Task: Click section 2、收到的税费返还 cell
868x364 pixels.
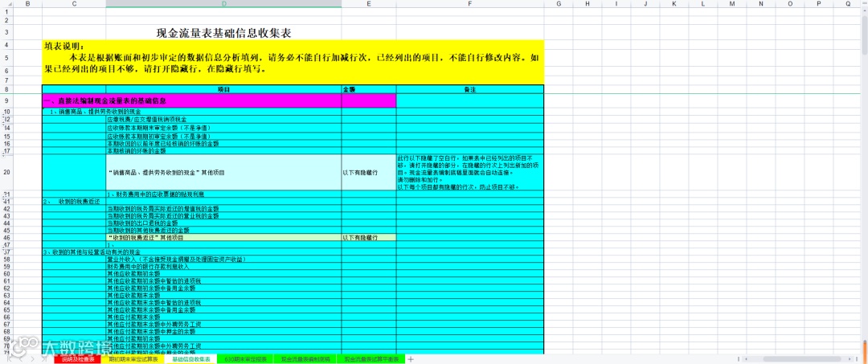Action: [74, 202]
